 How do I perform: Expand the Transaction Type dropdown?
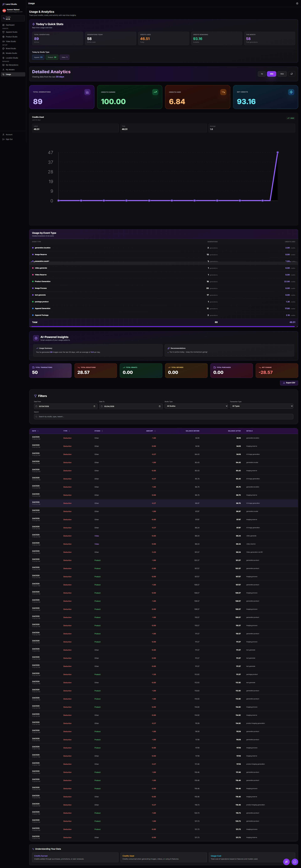click(x=261, y=406)
